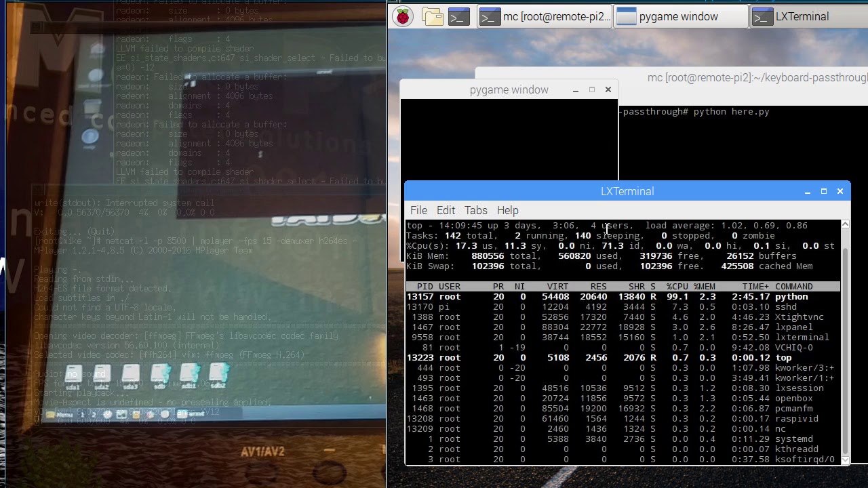Click the LXTerminal window title bar

(x=627, y=192)
